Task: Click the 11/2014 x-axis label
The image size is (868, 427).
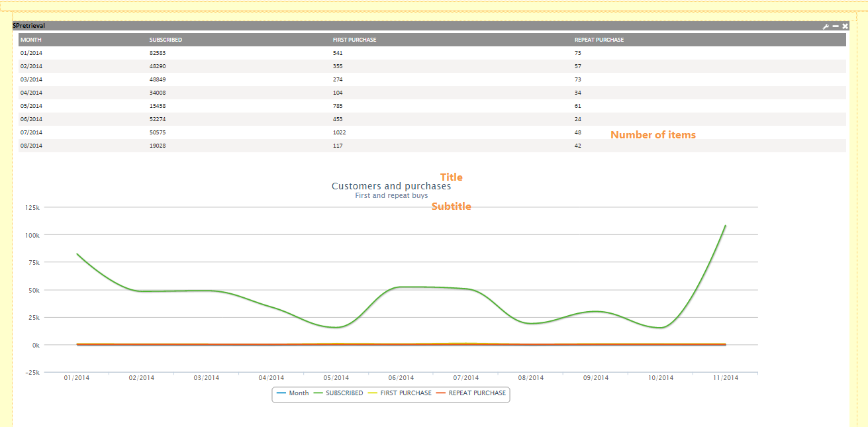Action: pos(726,378)
